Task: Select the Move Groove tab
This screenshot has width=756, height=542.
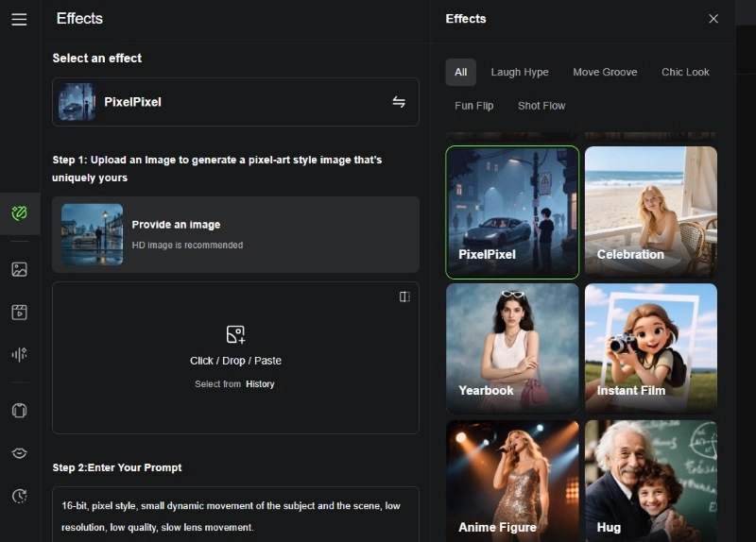Action: point(605,73)
